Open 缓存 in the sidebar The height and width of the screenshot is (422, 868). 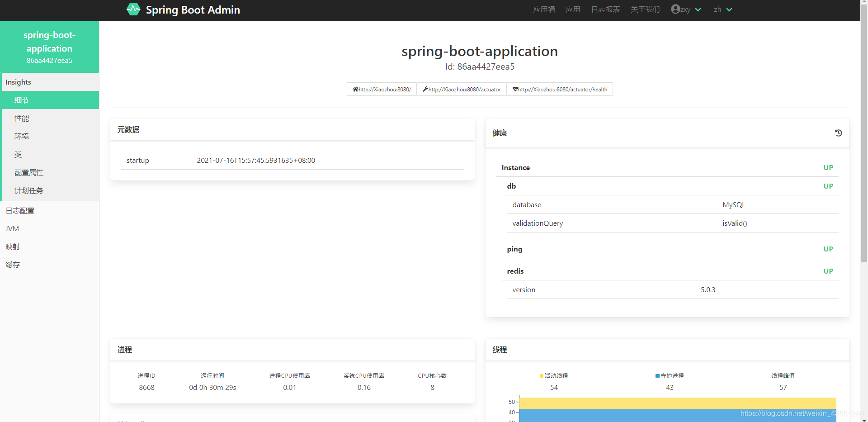coord(50,265)
